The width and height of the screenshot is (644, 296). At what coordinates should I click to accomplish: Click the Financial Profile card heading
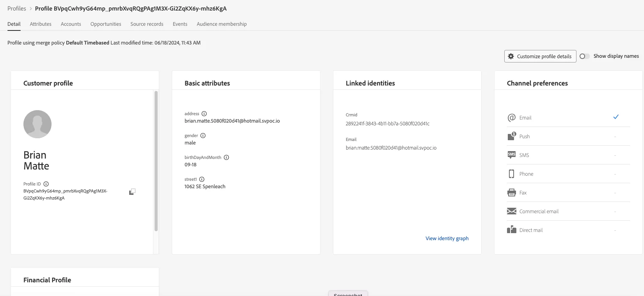(47, 280)
